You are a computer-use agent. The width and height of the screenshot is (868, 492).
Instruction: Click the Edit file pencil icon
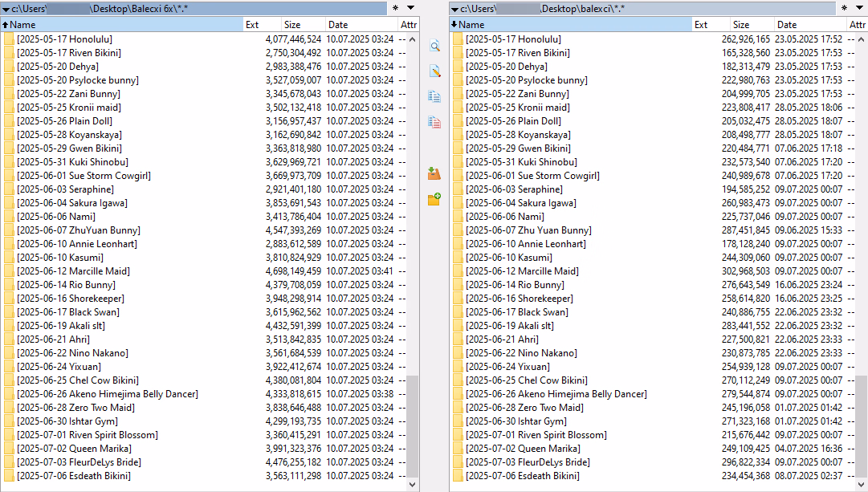tap(434, 71)
